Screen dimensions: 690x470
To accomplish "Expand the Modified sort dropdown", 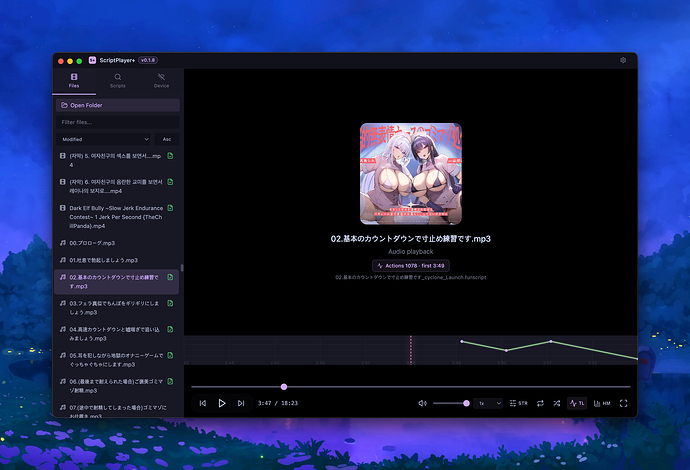I will coord(103,139).
